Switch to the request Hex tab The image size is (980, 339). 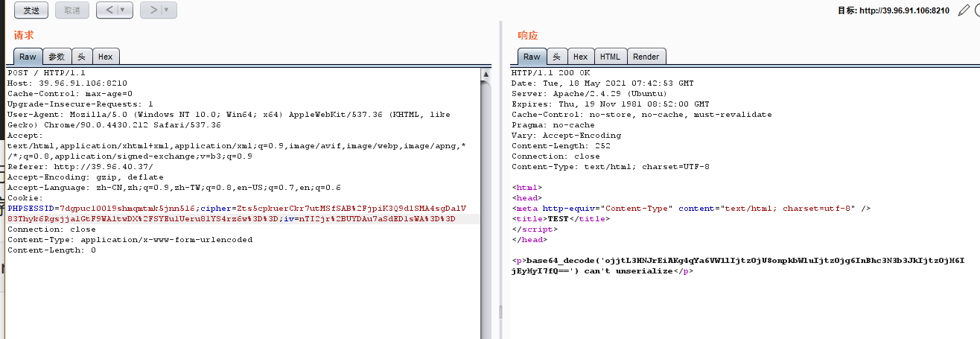tap(106, 57)
